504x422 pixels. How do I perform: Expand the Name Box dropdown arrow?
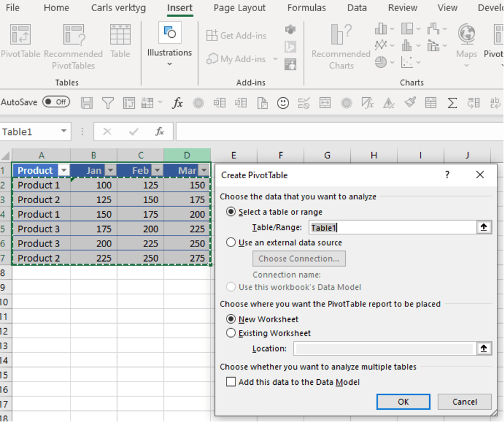[x=64, y=131]
